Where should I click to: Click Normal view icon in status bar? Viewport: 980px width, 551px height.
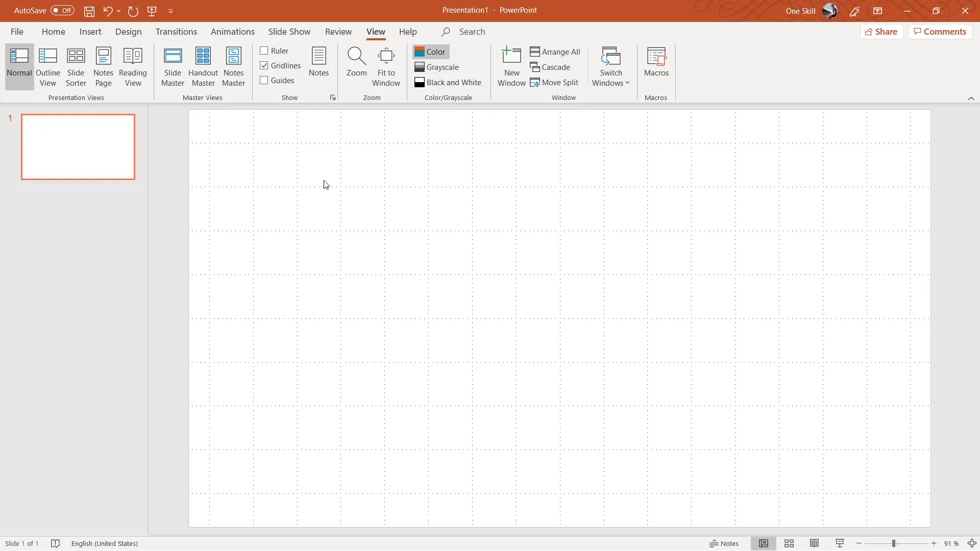click(764, 543)
